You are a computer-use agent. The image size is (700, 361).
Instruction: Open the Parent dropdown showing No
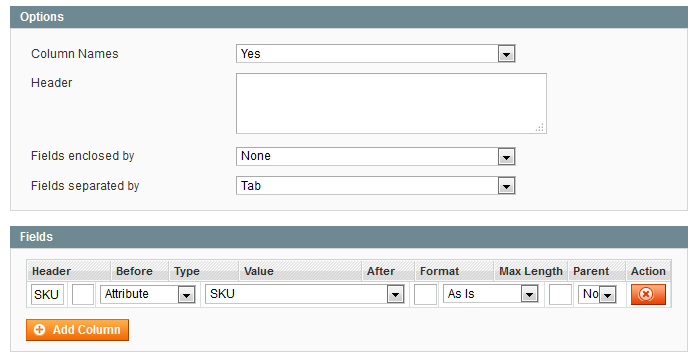click(x=597, y=295)
